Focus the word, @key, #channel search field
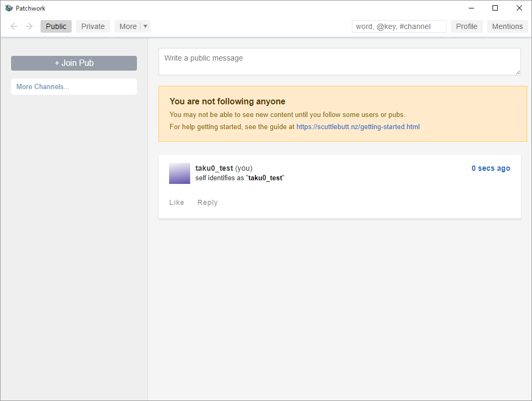 tap(399, 26)
